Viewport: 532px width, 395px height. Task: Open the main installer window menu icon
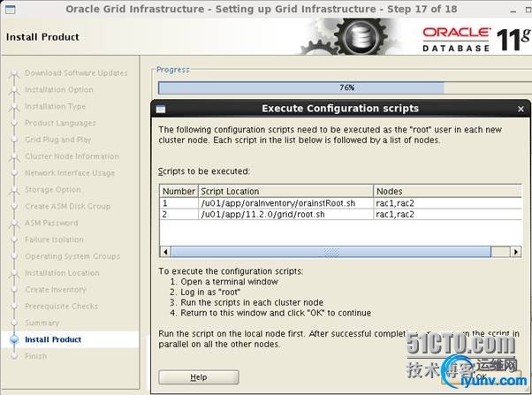[x=11, y=9]
